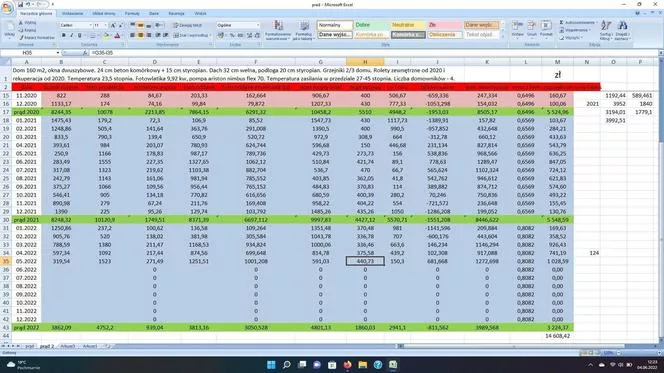Click the Clear (Wyczyść) eraser icon
Screen dimensions: 664x373
(562, 38)
